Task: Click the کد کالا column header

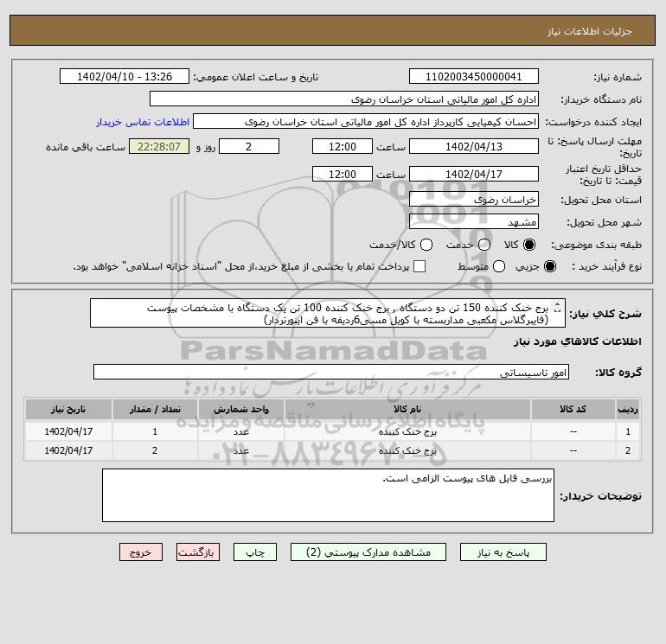Action: pyautogui.click(x=573, y=409)
